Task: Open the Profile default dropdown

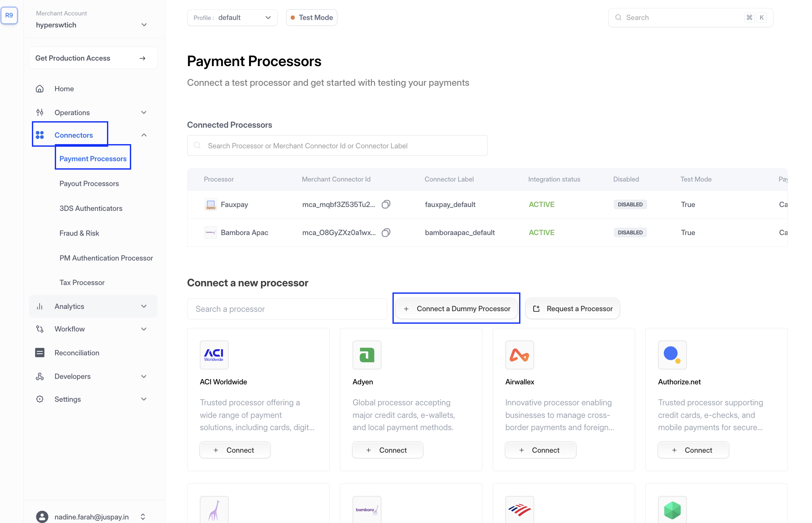Action: (x=232, y=18)
